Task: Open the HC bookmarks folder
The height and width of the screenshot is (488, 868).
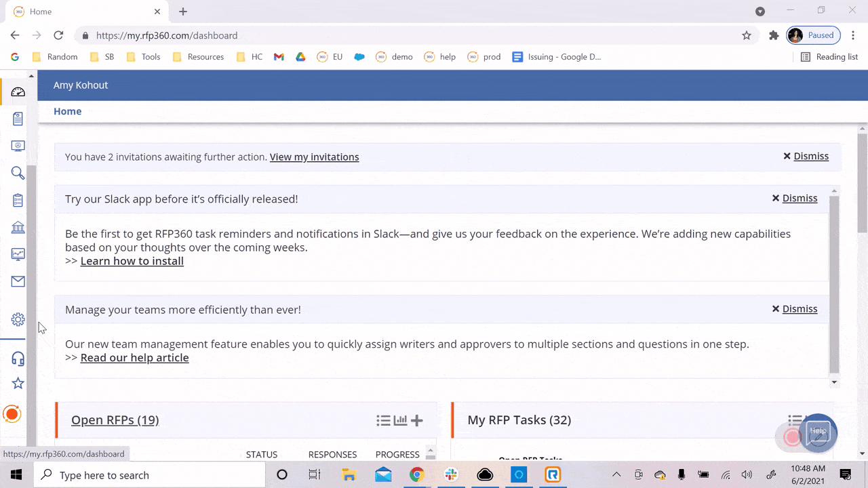Action: (x=250, y=57)
